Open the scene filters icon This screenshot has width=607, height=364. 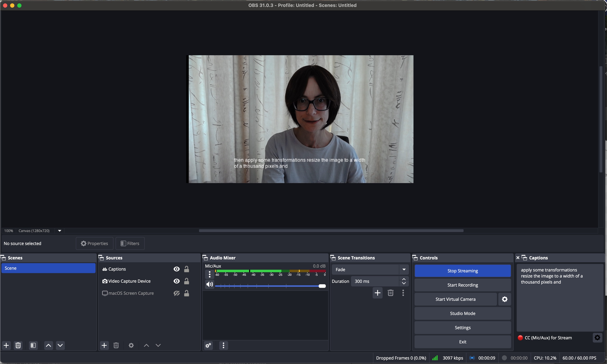pyautogui.click(x=33, y=346)
